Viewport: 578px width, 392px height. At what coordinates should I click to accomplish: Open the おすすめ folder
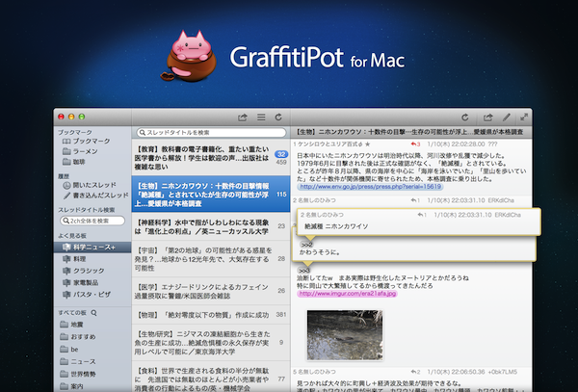78,337
